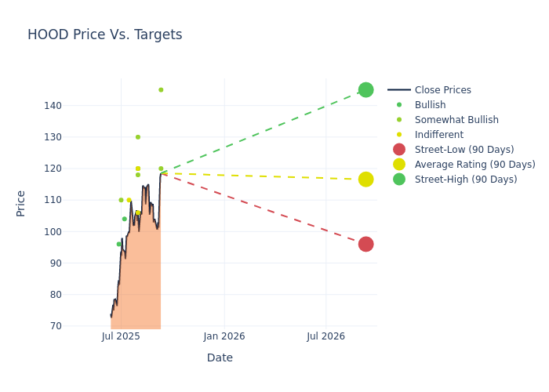Click the Jan 2026 x-axis tick label
The height and width of the screenshot is (392, 549).
[224, 336]
